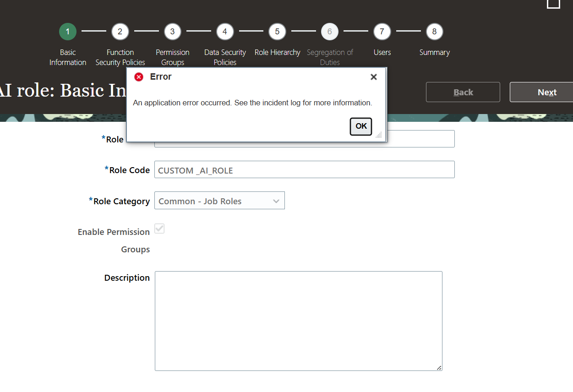Click inside the Description text area
Image resolution: width=573 pixels, height=392 pixels.
(x=299, y=321)
